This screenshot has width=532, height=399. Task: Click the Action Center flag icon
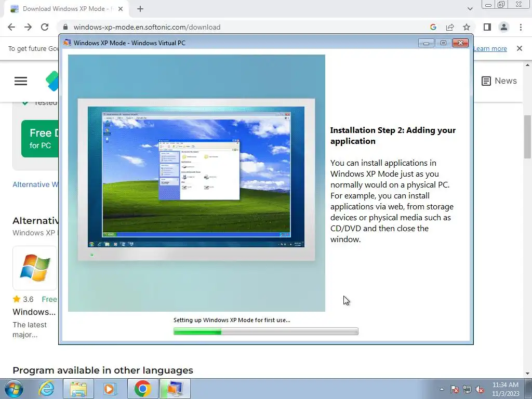tap(455, 389)
